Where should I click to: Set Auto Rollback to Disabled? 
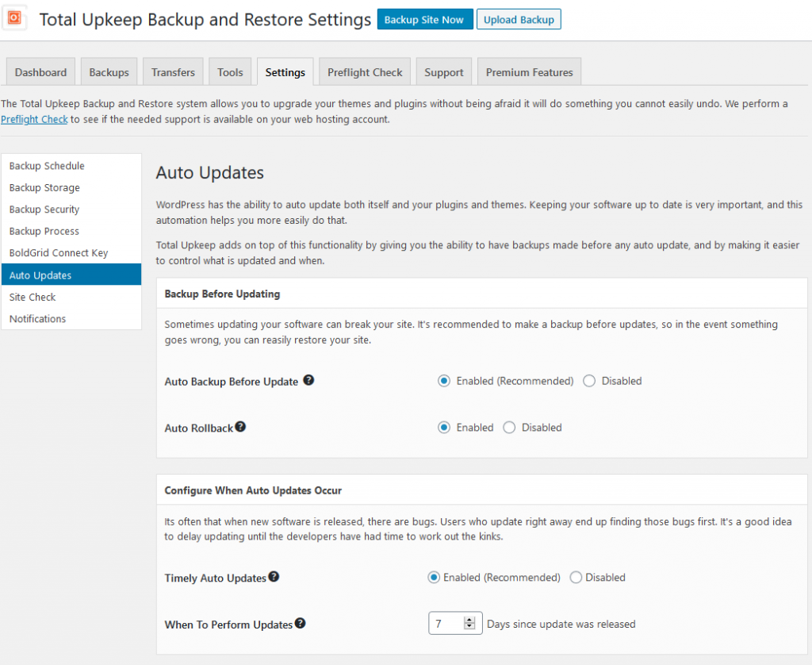[x=509, y=428]
